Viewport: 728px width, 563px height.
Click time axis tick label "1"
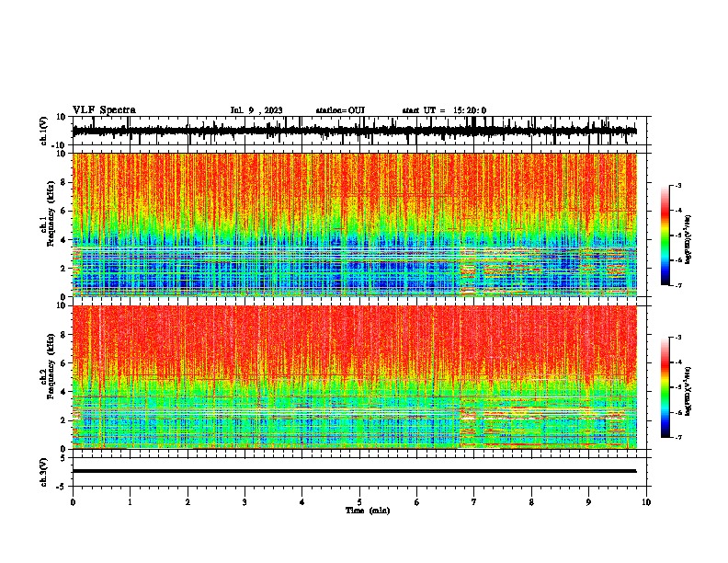[130, 502]
